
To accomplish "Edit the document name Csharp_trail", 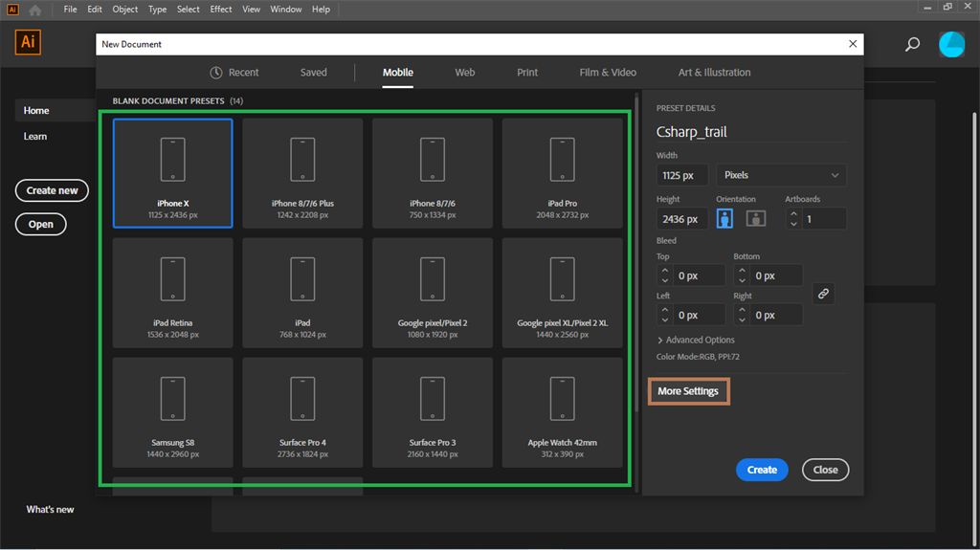I will coord(691,132).
